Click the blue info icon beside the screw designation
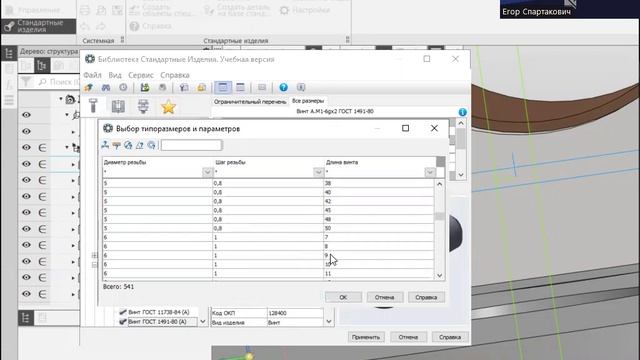 [462, 112]
